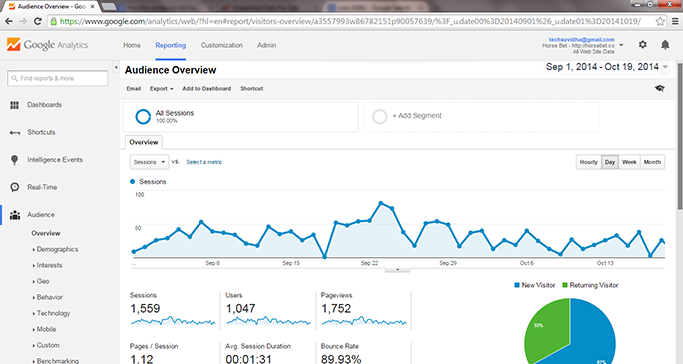This screenshot has width=683, height=364.
Task: Bookmark the page with the star icon
Action: coord(660,21)
